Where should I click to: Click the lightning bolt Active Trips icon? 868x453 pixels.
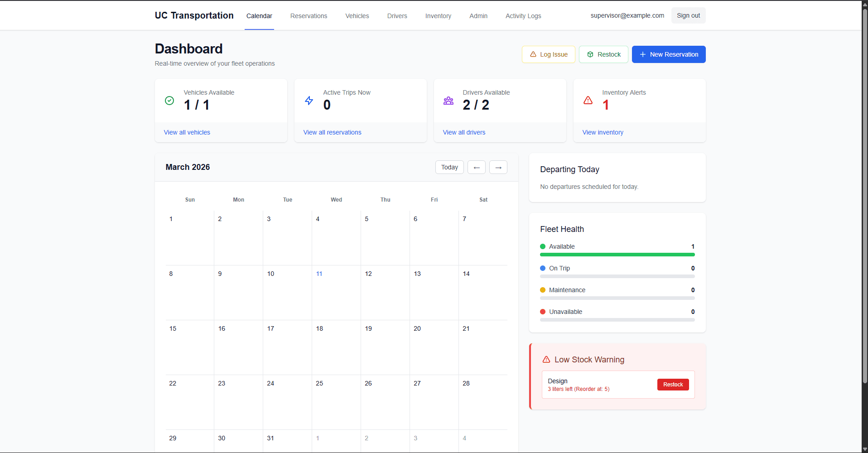coord(309,101)
